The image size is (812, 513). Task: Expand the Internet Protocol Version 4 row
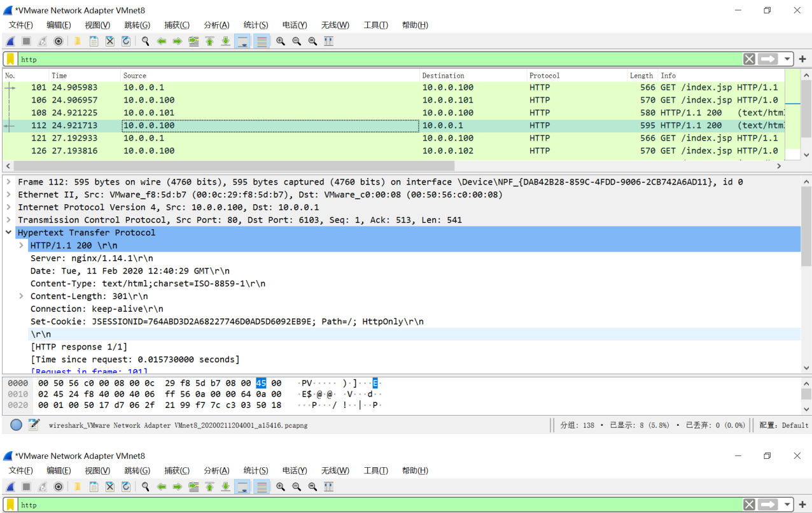(x=9, y=207)
